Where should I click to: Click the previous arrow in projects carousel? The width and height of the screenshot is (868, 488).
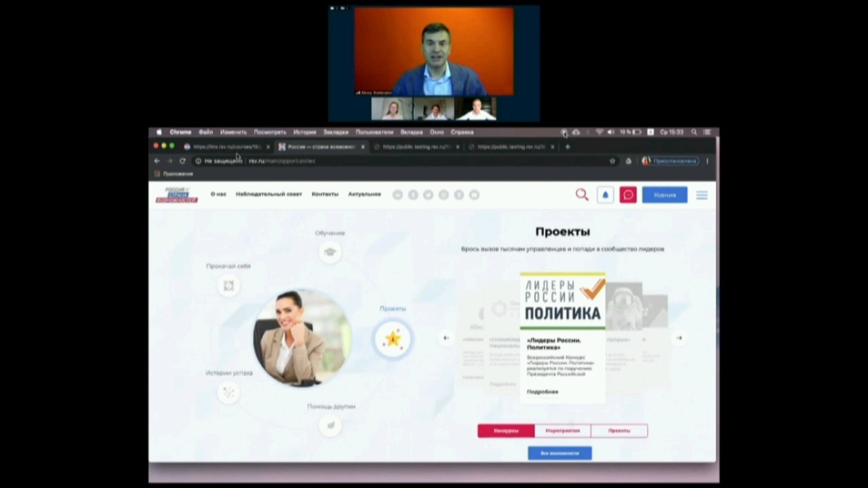click(446, 337)
